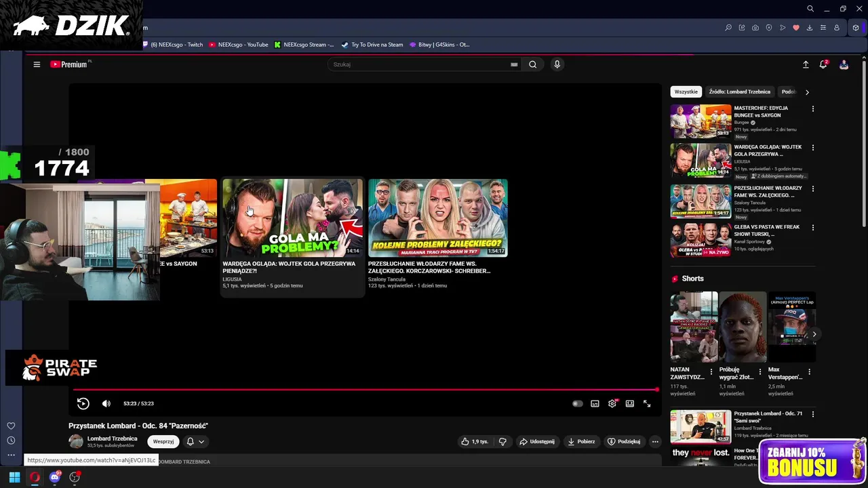Open options for PRZESŁUCHANIE WŁODARZY sidebar video
The height and width of the screenshot is (488, 868).
pyautogui.click(x=812, y=188)
